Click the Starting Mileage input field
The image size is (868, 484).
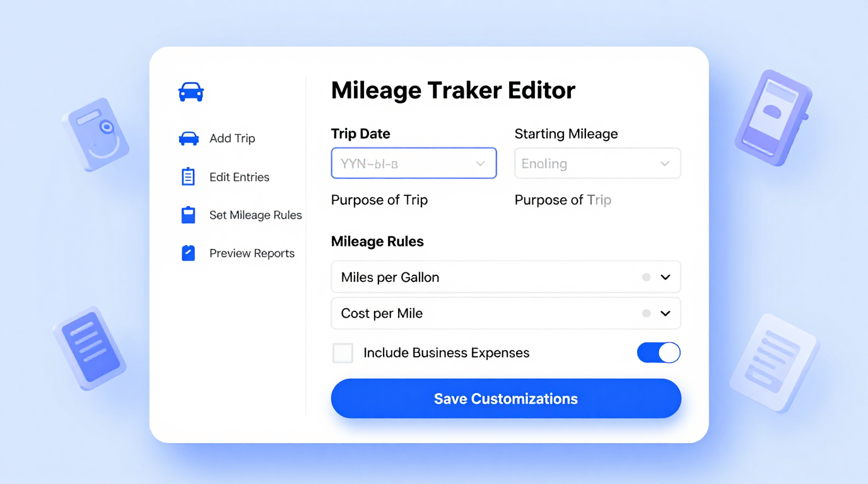(597, 163)
